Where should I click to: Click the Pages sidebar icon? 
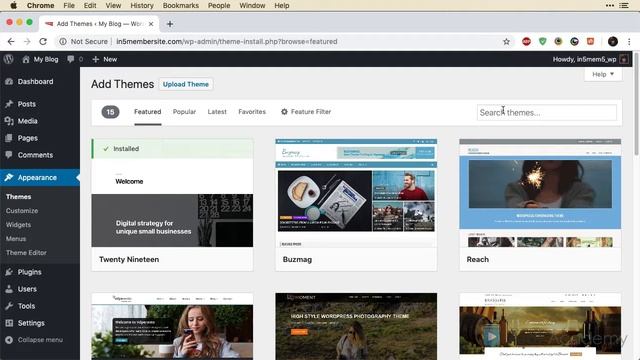click(x=9, y=138)
